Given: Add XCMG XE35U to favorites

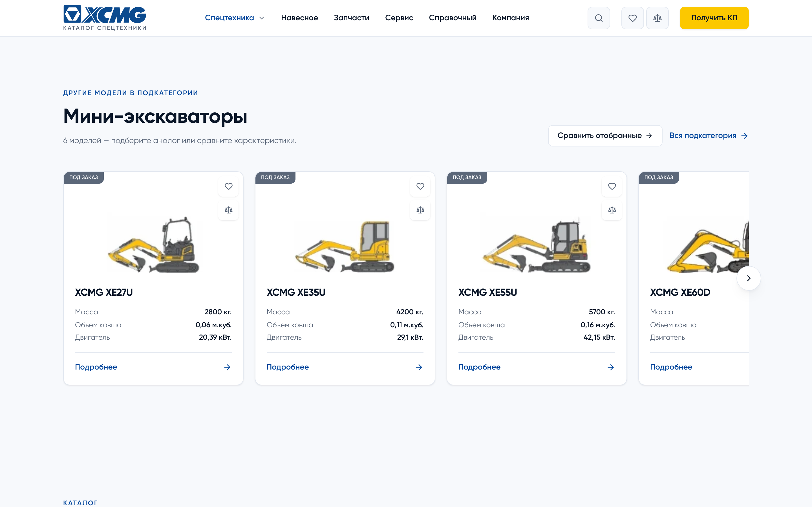Looking at the screenshot, I should (420, 186).
